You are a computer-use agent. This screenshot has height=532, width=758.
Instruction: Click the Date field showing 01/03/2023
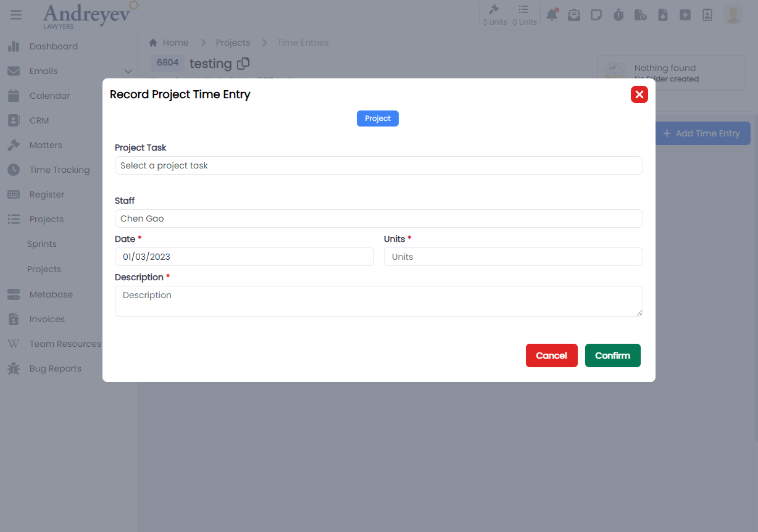[x=244, y=257]
